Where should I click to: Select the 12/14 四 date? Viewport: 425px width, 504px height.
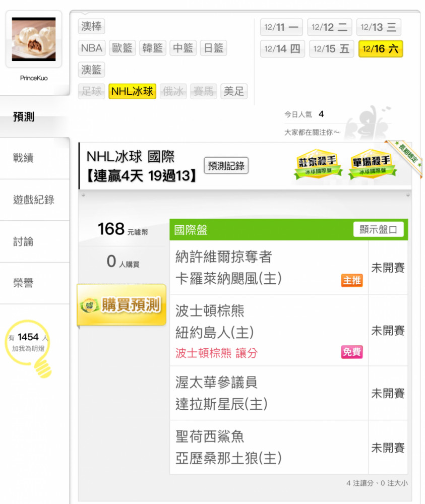point(282,49)
